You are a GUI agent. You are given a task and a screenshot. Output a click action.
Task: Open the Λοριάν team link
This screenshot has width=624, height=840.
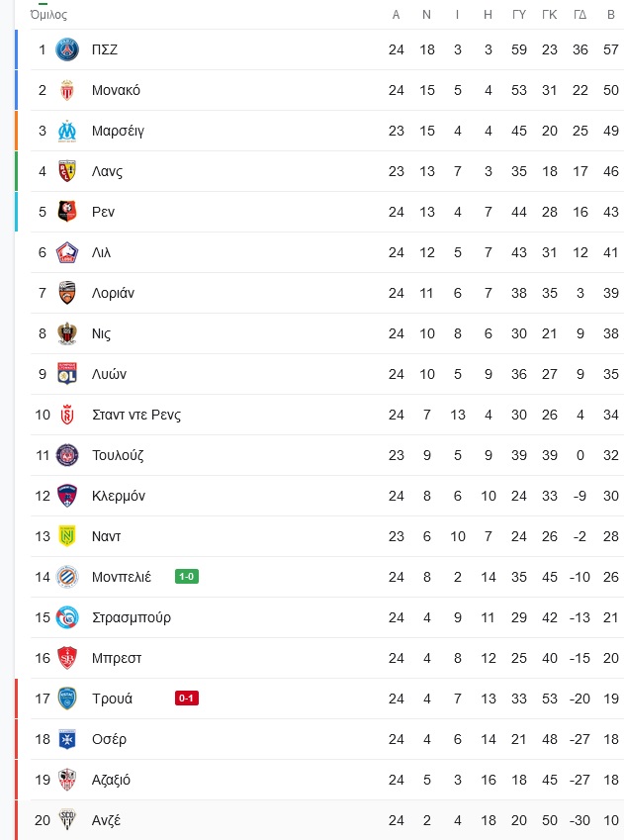coord(113,293)
